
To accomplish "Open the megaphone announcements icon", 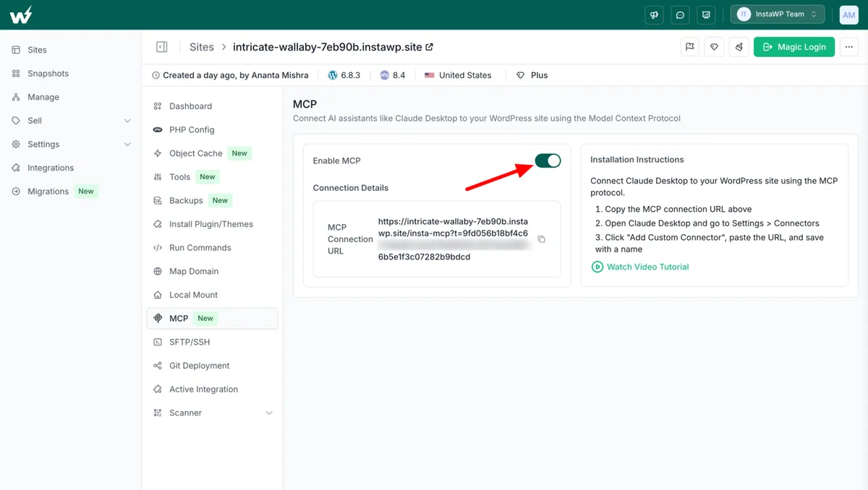I will point(654,14).
